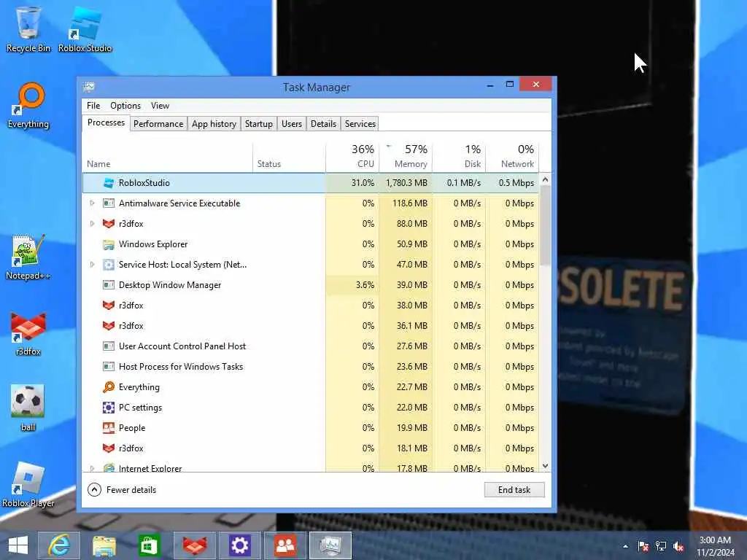The image size is (747, 560).
Task: Open the Options menu
Action: point(125,106)
